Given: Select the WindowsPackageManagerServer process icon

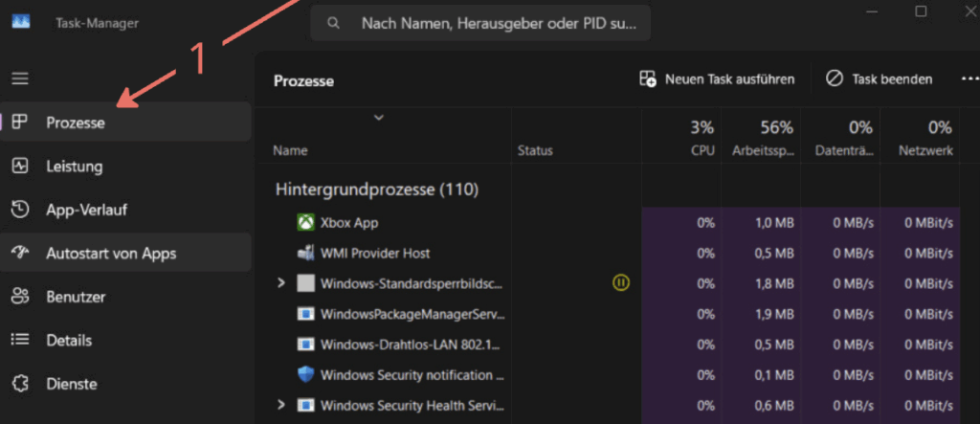Looking at the screenshot, I should tap(305, 314).
